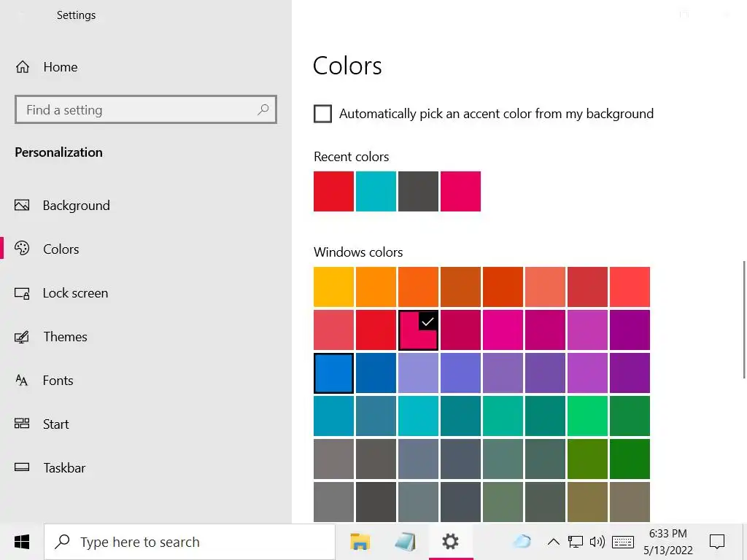Open File Explorer from the taskbar
Screen dimensions: 747x560
(360, 542)
